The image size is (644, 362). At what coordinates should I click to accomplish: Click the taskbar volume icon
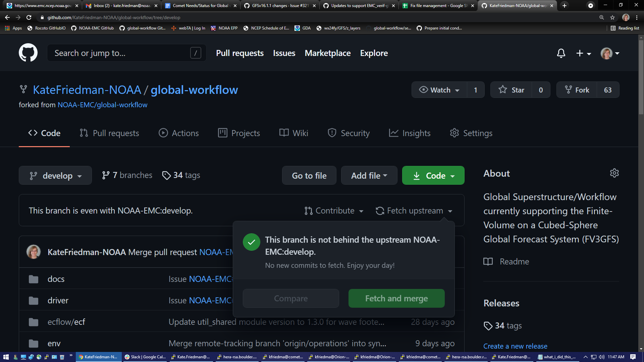(601, 357)
